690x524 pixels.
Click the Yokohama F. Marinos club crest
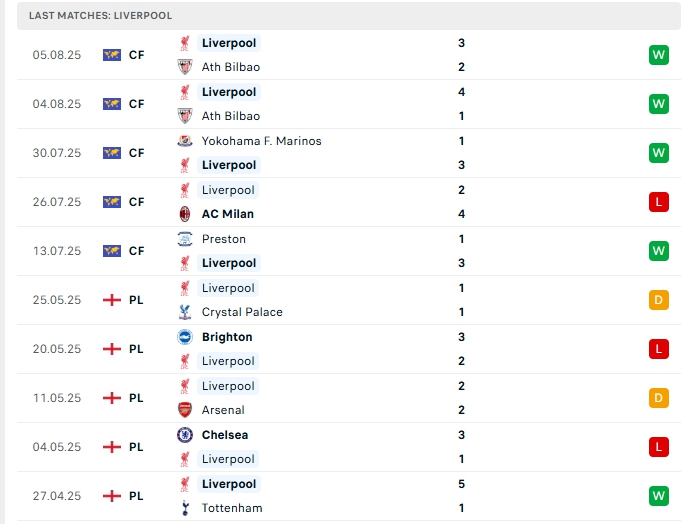(x=185, y=141)
